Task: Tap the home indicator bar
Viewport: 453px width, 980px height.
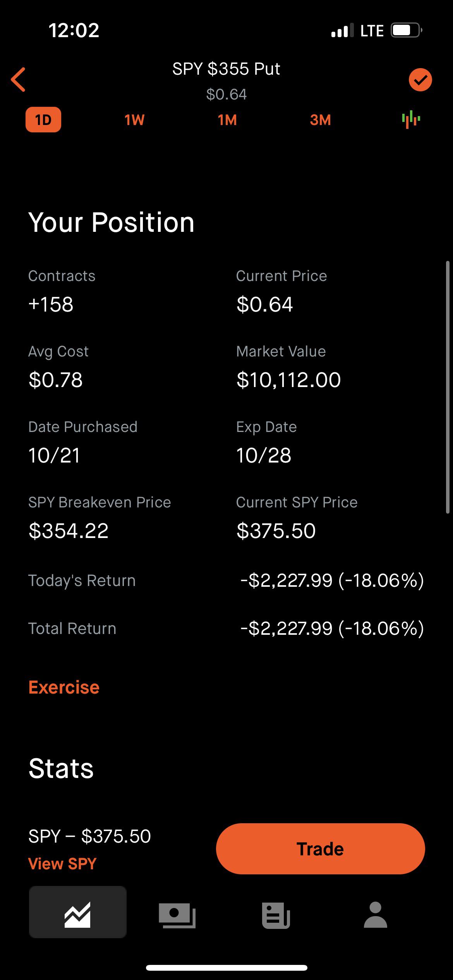Action: tap(226, 968)
